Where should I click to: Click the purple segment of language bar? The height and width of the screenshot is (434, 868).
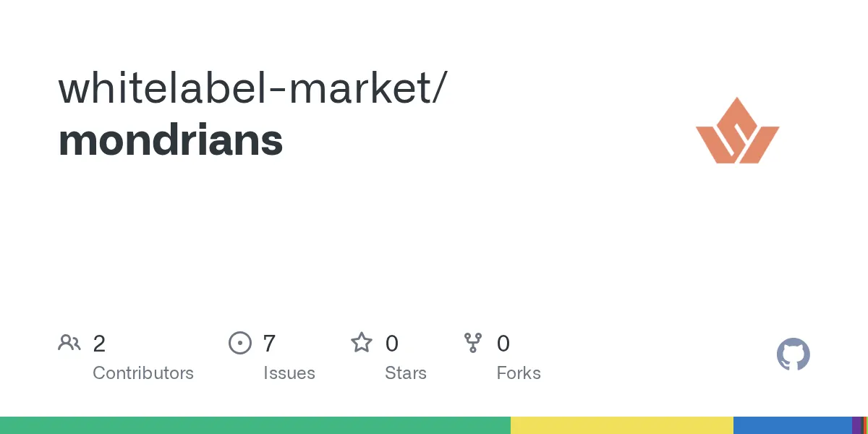857,425
